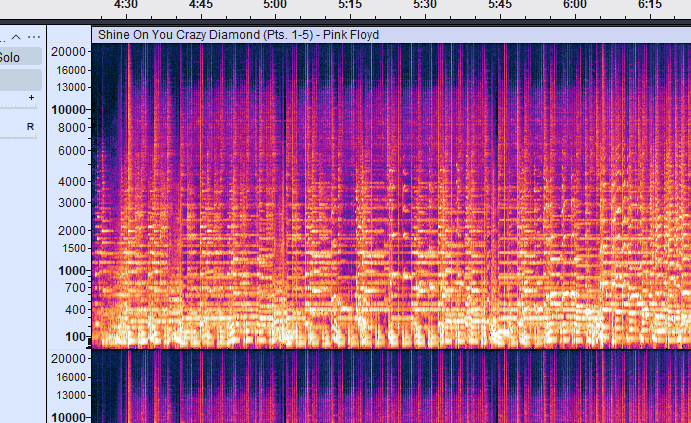Open the track options menu (three dots)
The height and width of the screenshot is (423, 691).
(x=34, y=37)
